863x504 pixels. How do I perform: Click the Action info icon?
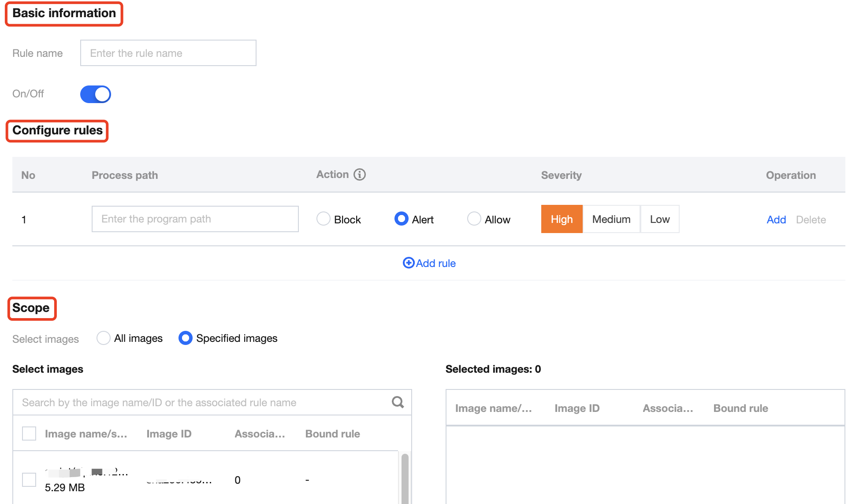click(360, 174)
